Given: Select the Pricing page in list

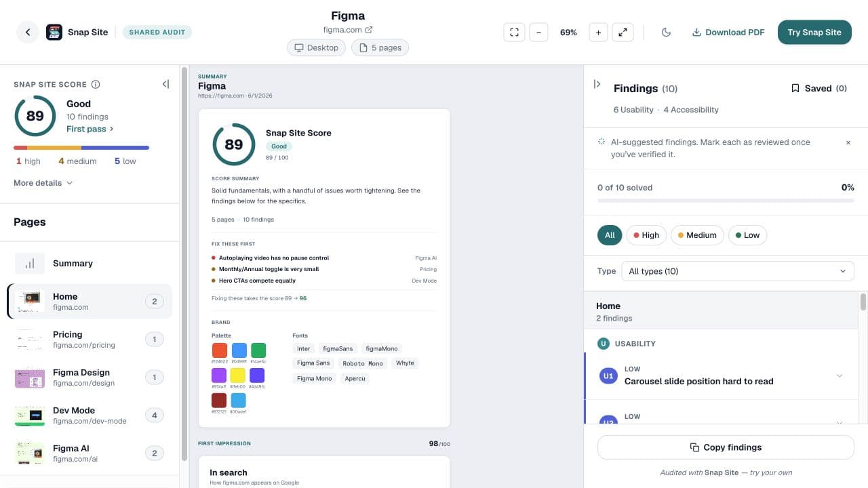Looking at the screenshot, I should point(90,339).
